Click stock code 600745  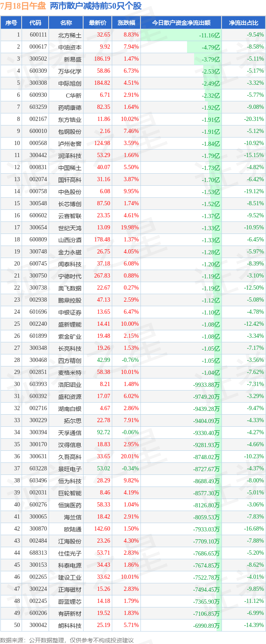[38, 264]
